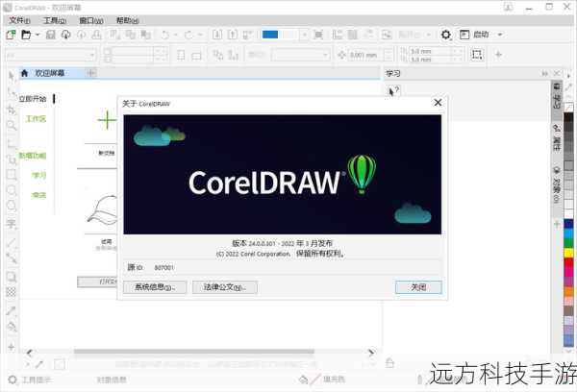The width and height of the screenshot is (577, 392).
Task: Open the 工具 menu
Action: pos(55,20)
